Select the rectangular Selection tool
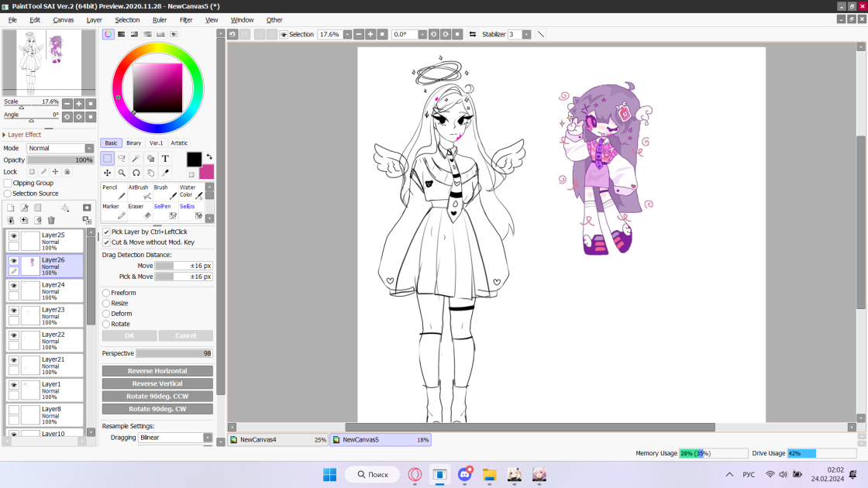Viewport: 868px width, 488px height. coord(108,158)
